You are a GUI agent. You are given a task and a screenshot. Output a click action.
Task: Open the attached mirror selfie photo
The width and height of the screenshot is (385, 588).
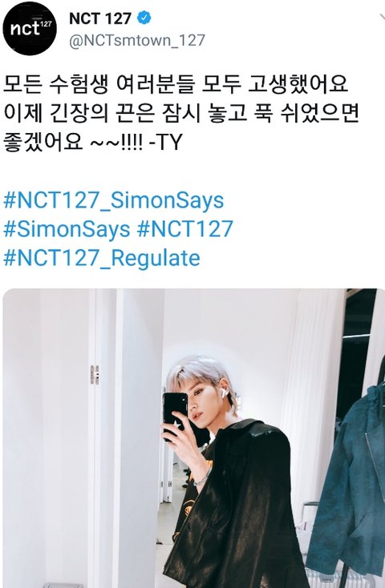coord(194,438)
